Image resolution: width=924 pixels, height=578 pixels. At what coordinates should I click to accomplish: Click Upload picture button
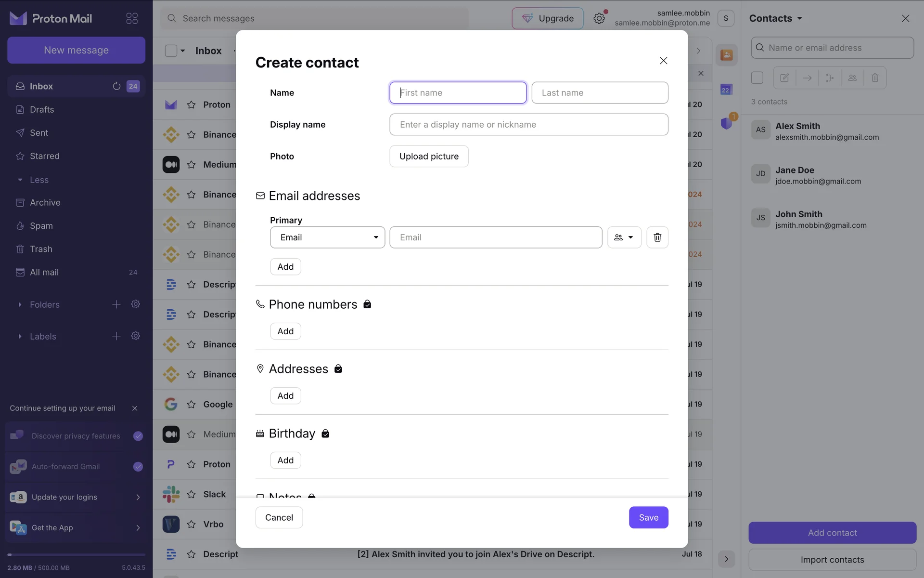tap(429, 157)
